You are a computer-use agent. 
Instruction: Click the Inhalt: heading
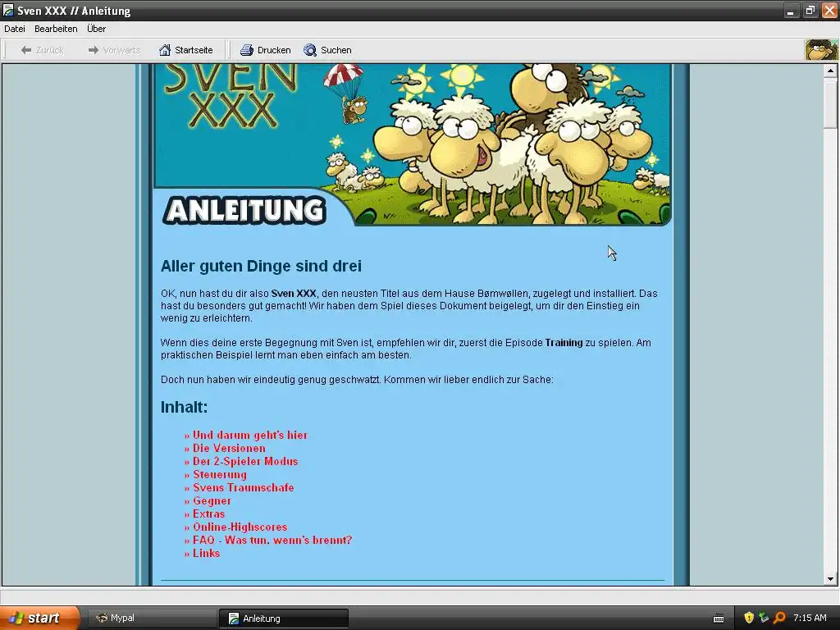[x=184, y=407]
